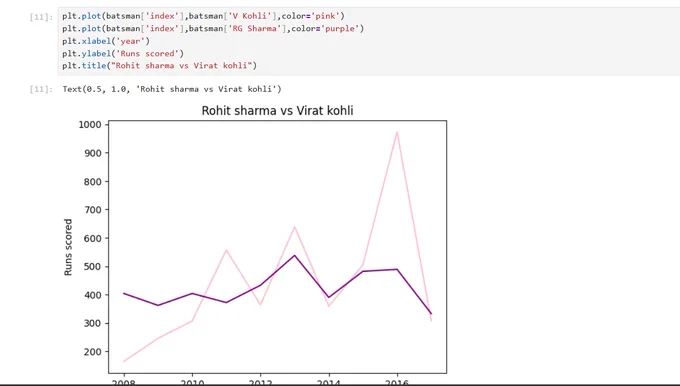Screen dimensions: 680x386
Task: Click the 500 y-axis tick label
Action: [x=92, y=267]
